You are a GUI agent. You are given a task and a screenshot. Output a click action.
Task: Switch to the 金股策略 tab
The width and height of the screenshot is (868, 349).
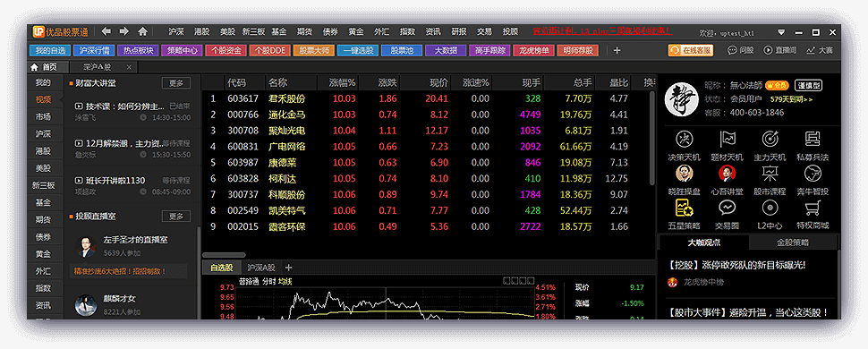(x=793, y=243)
